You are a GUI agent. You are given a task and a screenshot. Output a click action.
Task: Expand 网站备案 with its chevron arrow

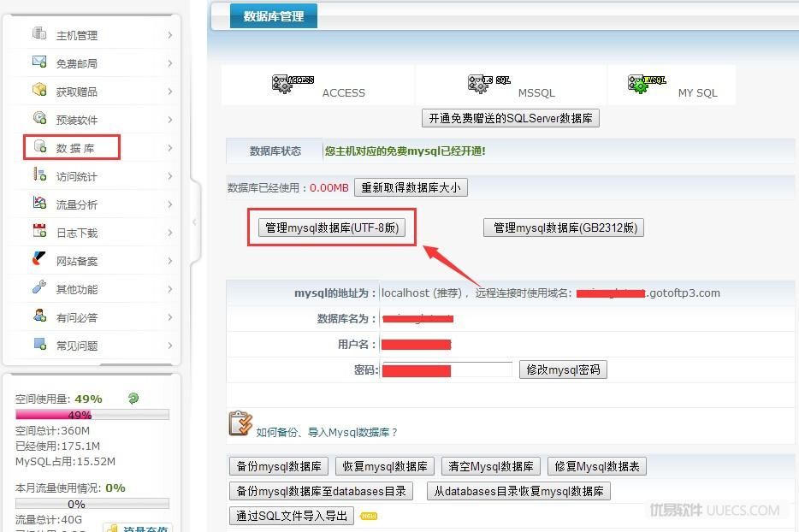point(169,261)
